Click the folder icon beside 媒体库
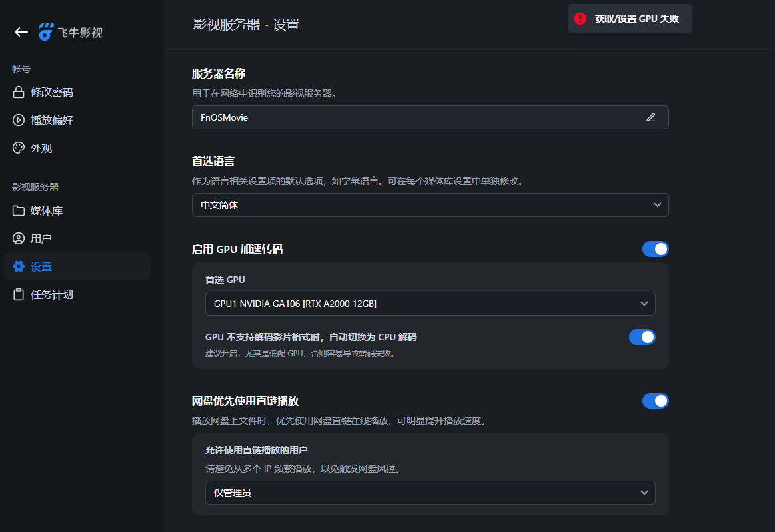The height and width of the screenshot is (532, 775). click(19, 211)
